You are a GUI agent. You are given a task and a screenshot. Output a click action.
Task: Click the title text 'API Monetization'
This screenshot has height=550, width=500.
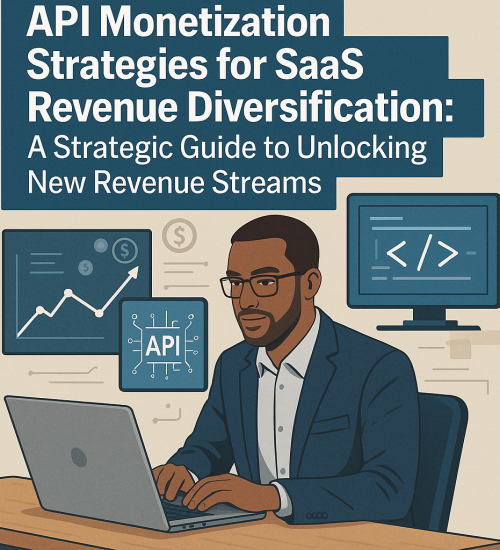click(x=178, y=22)
